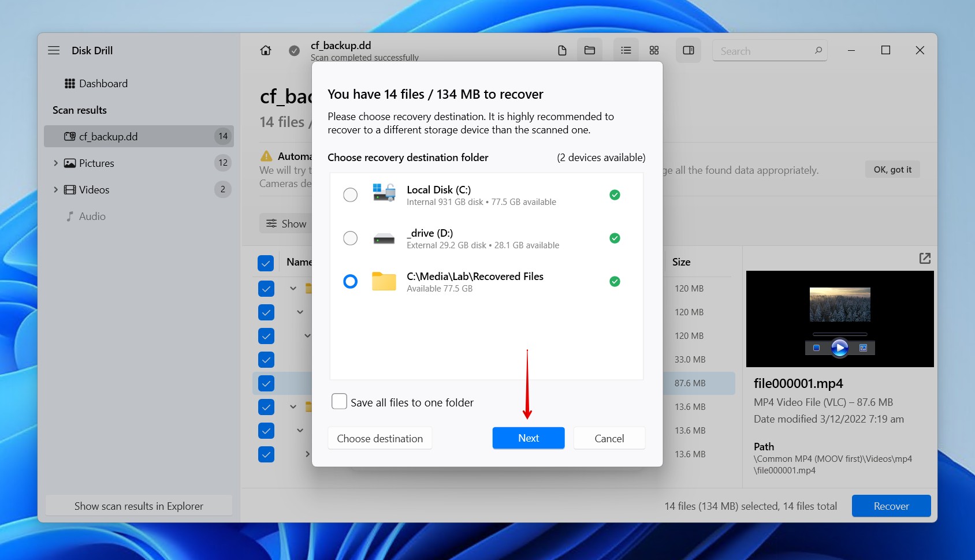This screenshot has height=560, width=975.
Task: Expand the Pictures category
Action: coord(55,163)
